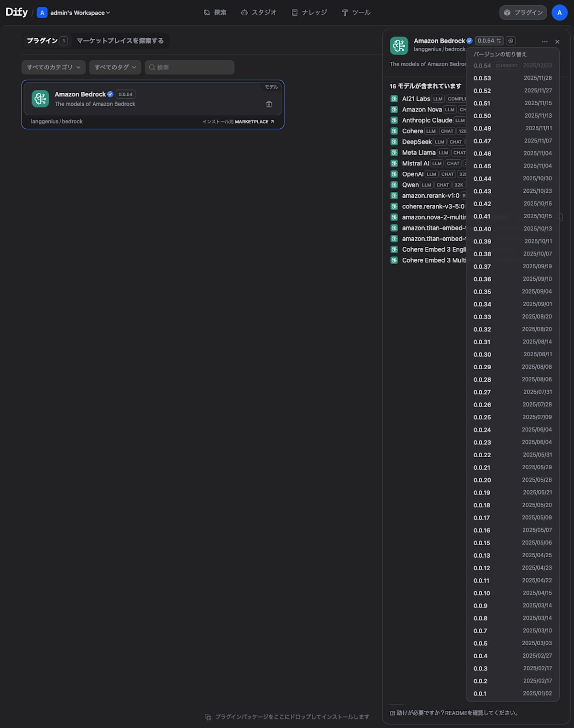Click the 0.0.54 version badge on plugin card

pyautogui.click(x=125, y=94)
